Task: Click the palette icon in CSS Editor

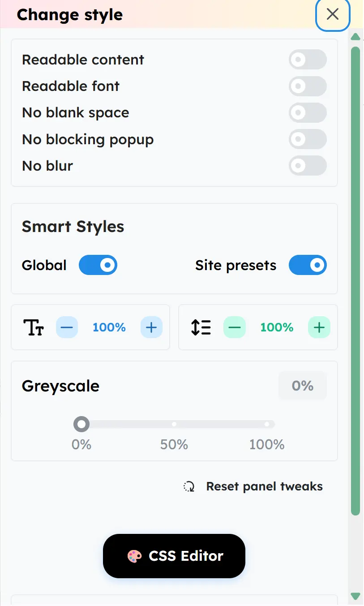Action: [x=134, y=556]
